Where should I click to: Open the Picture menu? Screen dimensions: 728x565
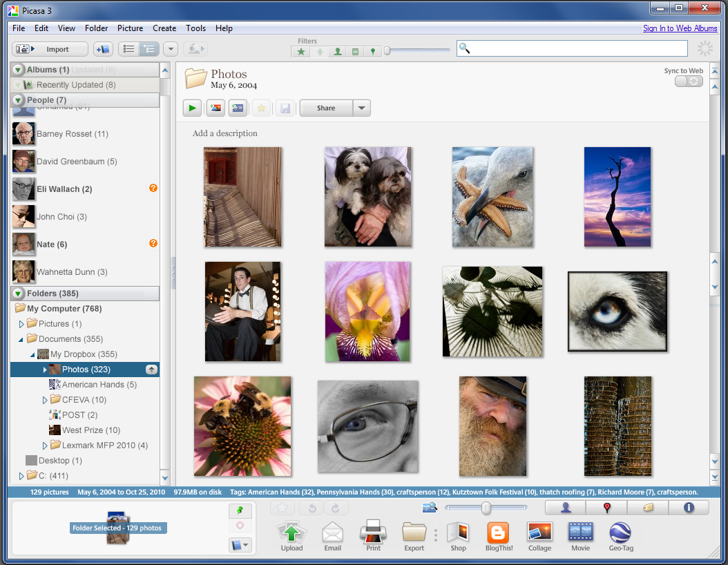[x=130, y=28]
